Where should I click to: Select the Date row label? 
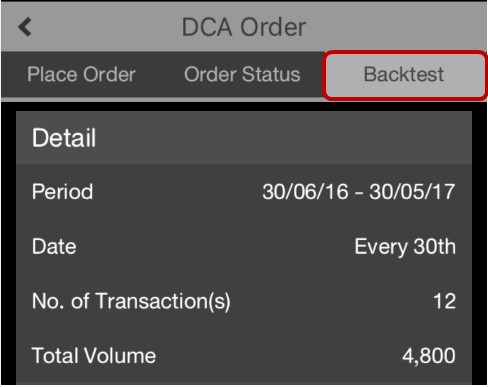[x=54, y=247]
